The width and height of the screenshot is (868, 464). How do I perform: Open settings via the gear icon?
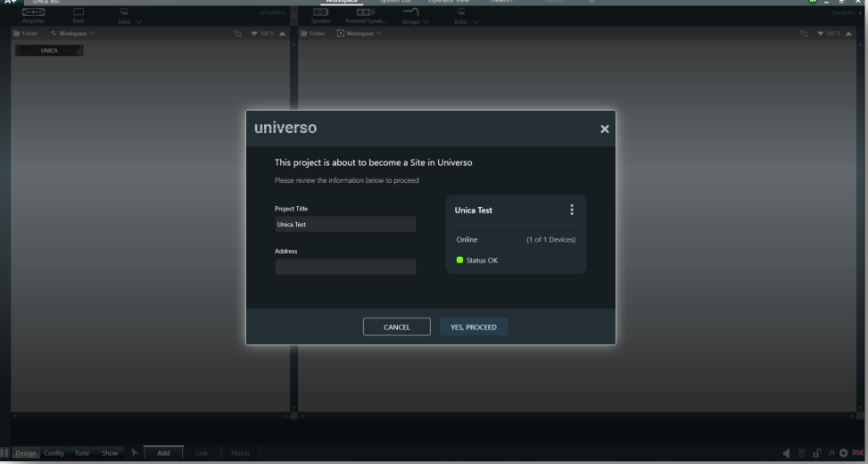[844, 453]
